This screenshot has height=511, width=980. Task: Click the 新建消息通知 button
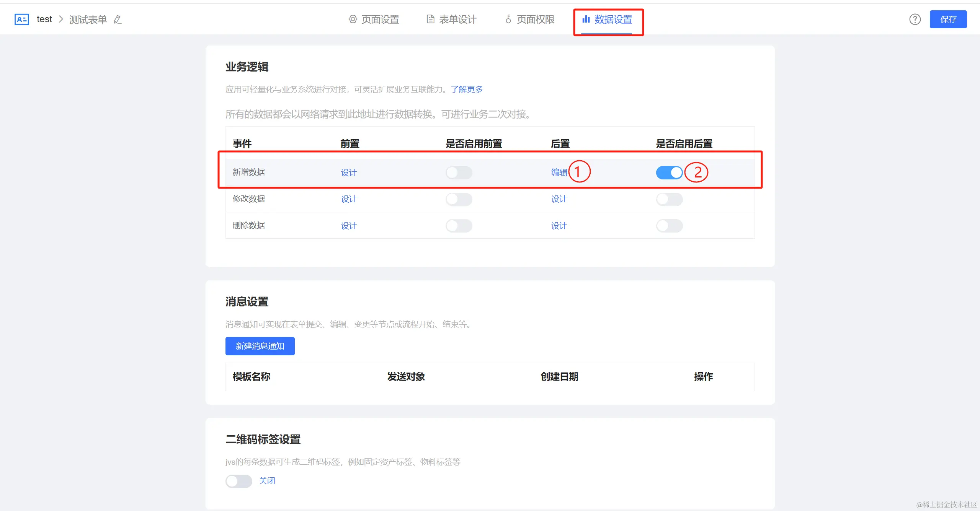260,346
